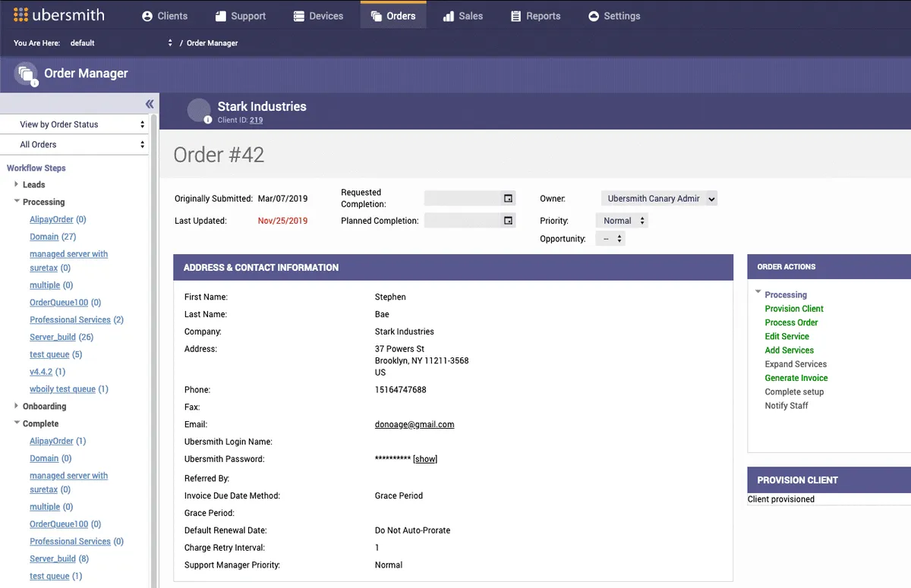Viewport: 911px width, 588px height.
Task: Expand the Leads workflow step
Action: (16, 184)
